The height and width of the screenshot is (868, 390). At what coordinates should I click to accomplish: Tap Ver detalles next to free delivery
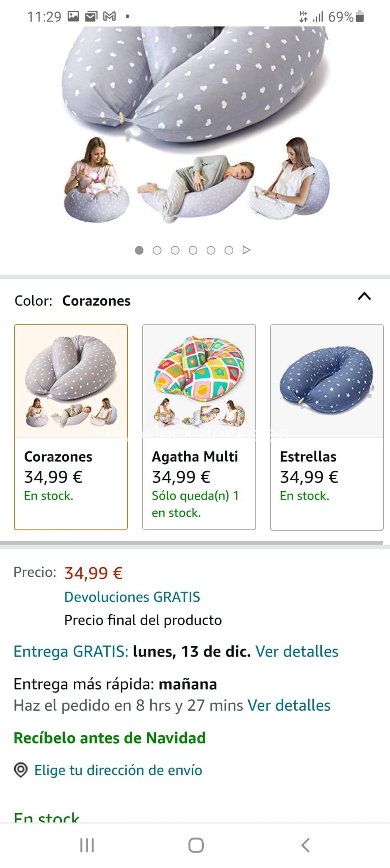click(x=297, y=651)
